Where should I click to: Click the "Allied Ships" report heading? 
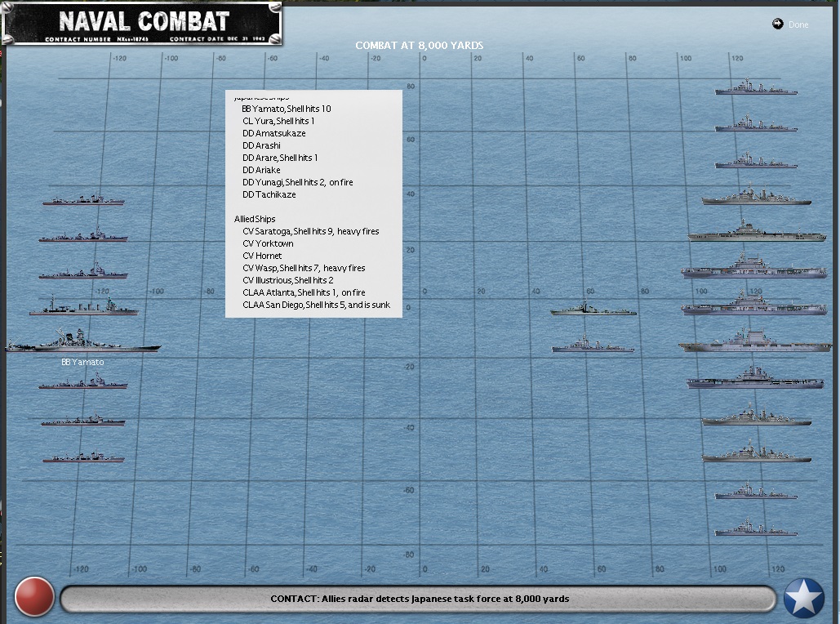coord(255,219)
